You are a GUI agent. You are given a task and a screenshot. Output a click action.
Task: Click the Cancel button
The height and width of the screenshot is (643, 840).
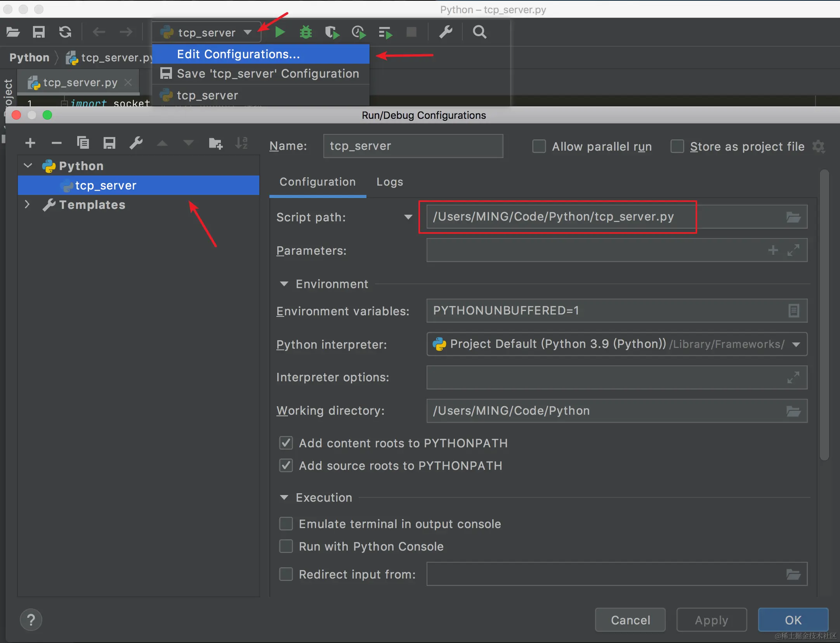pos(630,620)
